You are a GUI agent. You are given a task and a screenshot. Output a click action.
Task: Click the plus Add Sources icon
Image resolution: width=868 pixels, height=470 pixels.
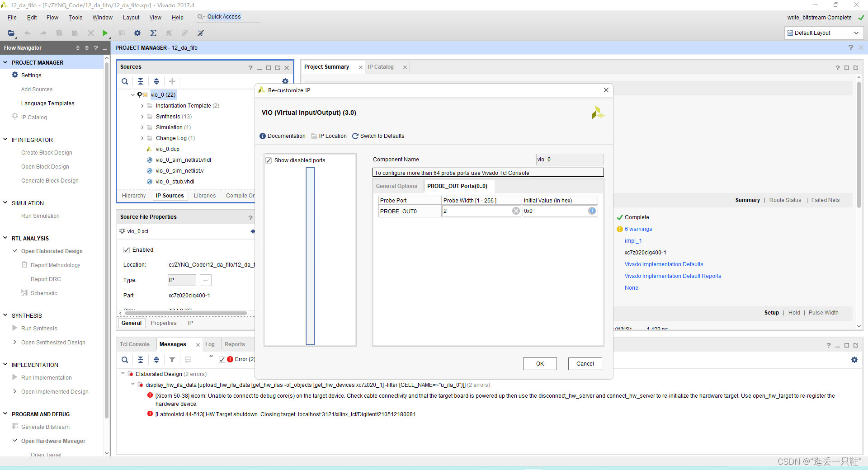pyautogui.click(x=172, y=81)
